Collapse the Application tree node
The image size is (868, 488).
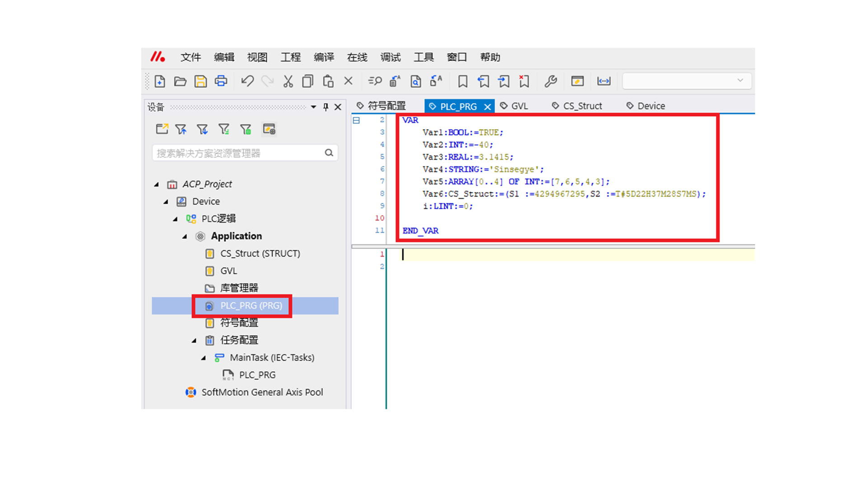click(185, 236)
